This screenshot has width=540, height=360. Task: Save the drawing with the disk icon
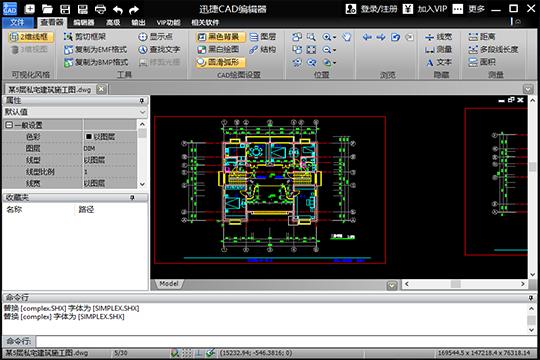coord(65,9)
